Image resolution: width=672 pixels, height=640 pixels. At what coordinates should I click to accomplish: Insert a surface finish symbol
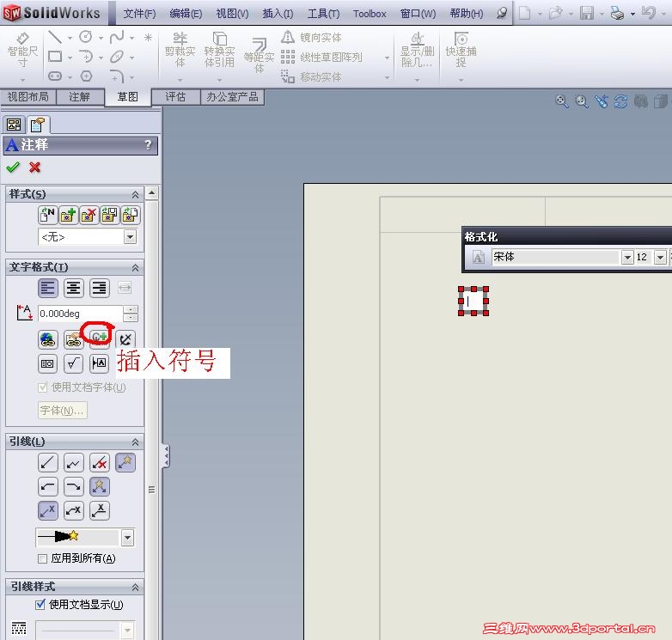click(x=74, y=363)
